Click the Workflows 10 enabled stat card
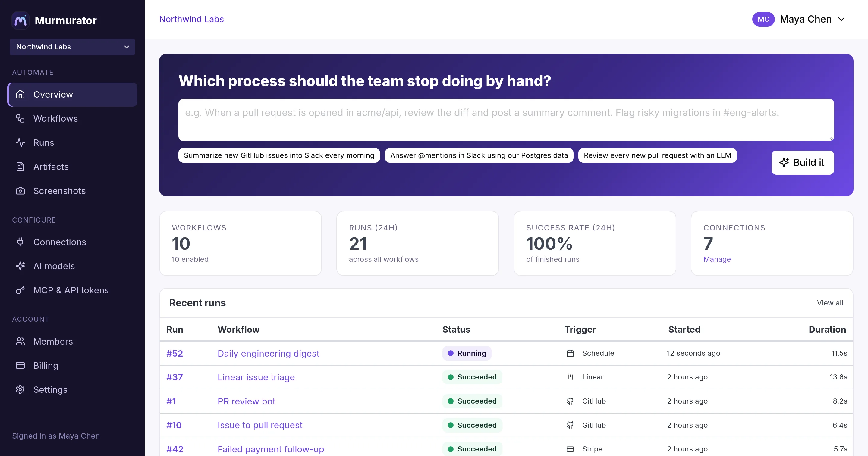 click(240, 243)
